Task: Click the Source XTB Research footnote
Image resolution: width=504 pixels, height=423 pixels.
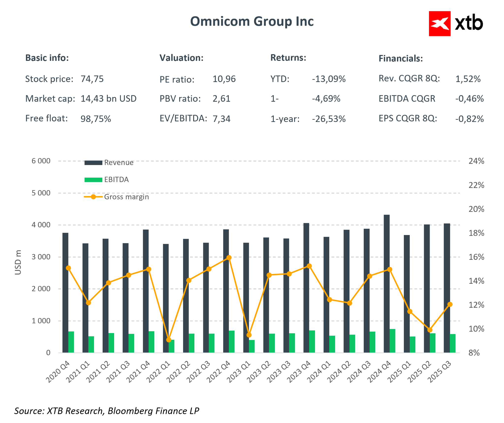Action: [x=107, y=411]
